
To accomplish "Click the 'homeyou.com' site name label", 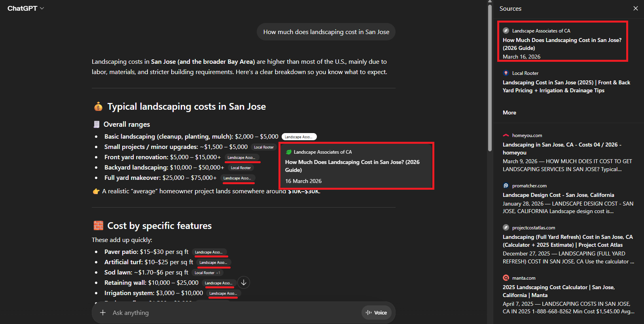I will (x=527, y=135).
